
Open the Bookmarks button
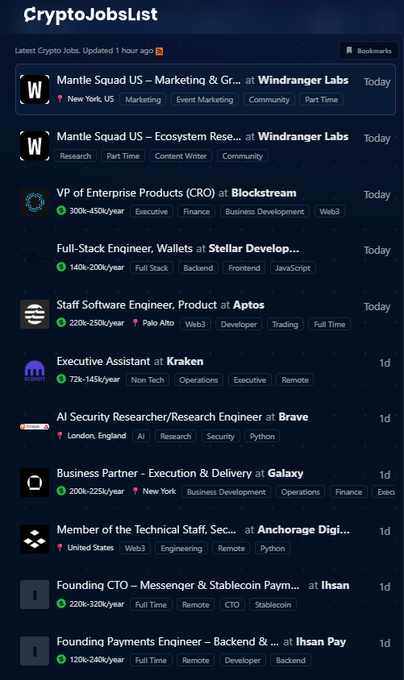pyautogui.click(x=368, y=51)
